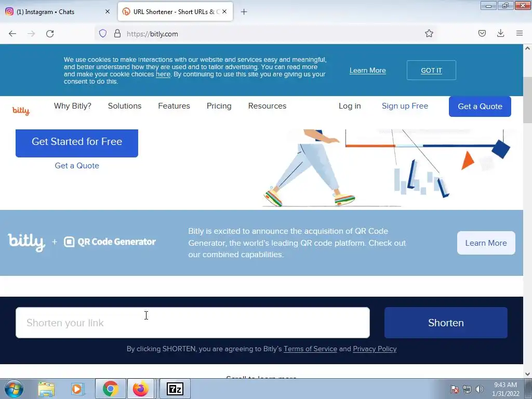This screenshot has height=399, width=532.
Task: Open Windows Explorer from the taskbar
Action: [x=46, y=389]
